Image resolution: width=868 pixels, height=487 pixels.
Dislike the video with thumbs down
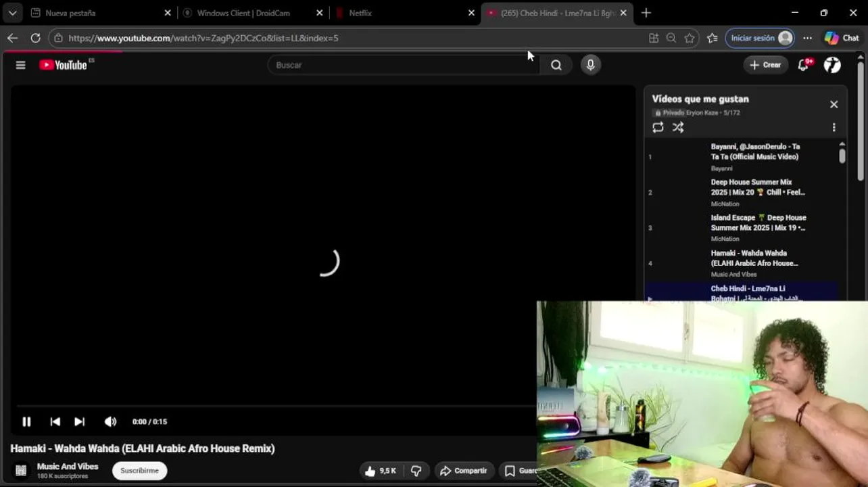(416, 471)
